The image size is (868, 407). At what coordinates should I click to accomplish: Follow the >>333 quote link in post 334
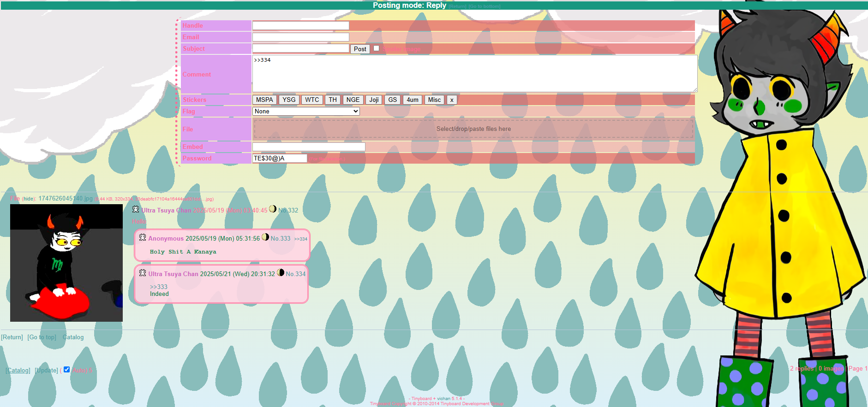159,287
